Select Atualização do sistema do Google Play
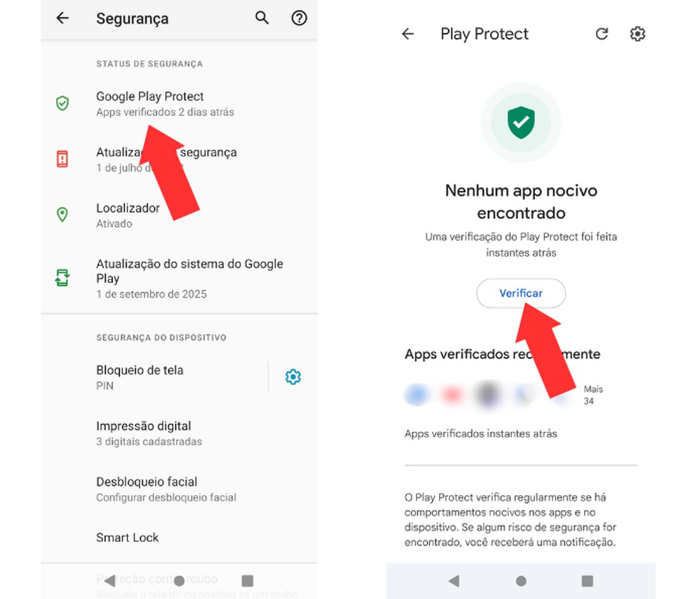The height and width of the screenshot is (599, 700). 179,278
